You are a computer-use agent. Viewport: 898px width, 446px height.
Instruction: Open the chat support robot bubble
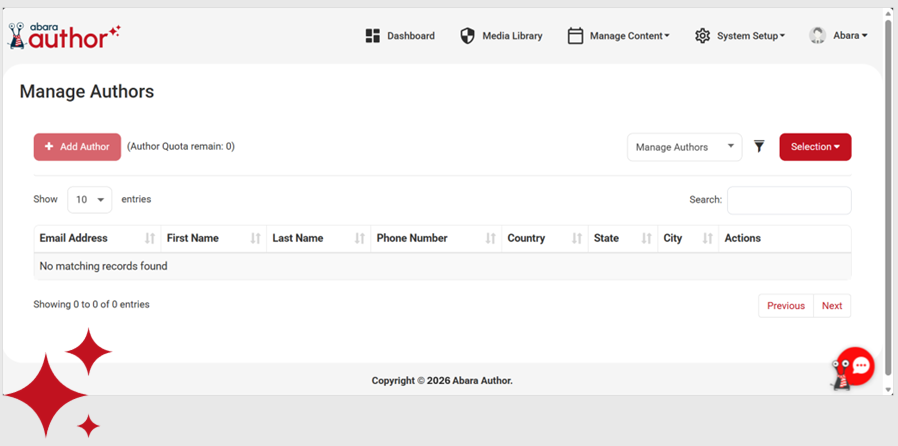(855, 366)
